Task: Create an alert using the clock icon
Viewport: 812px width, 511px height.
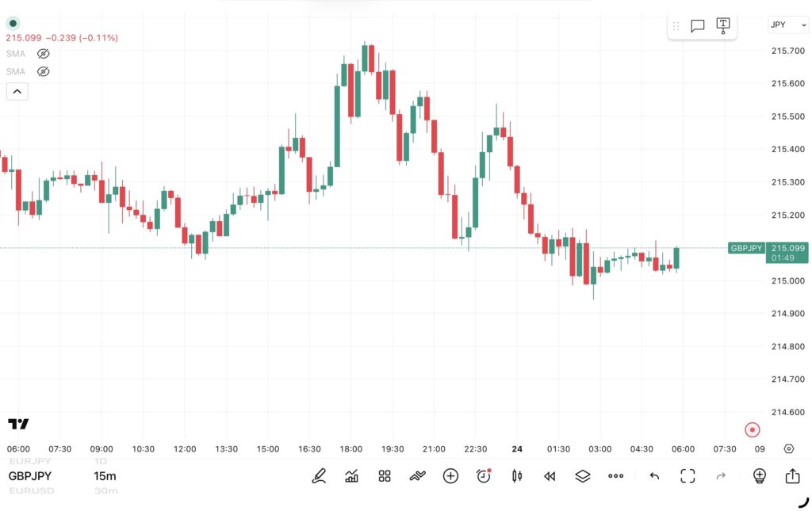Action: (483, 475)
